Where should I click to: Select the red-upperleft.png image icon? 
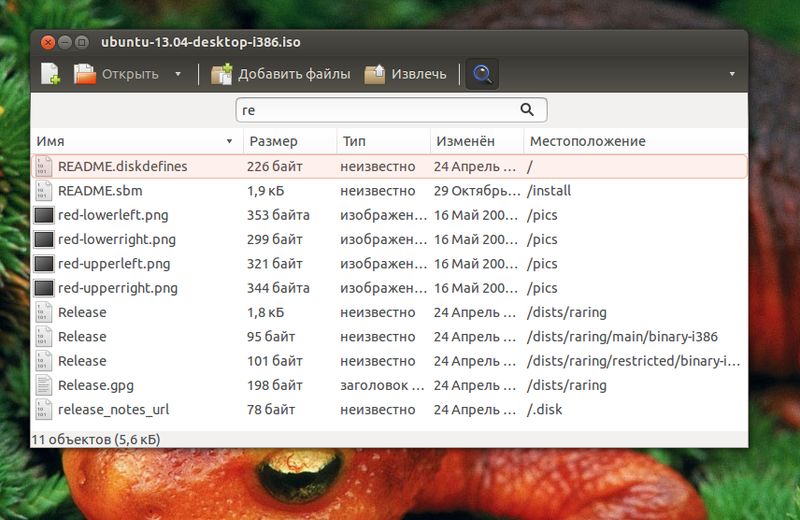click(x=44, y=264)
